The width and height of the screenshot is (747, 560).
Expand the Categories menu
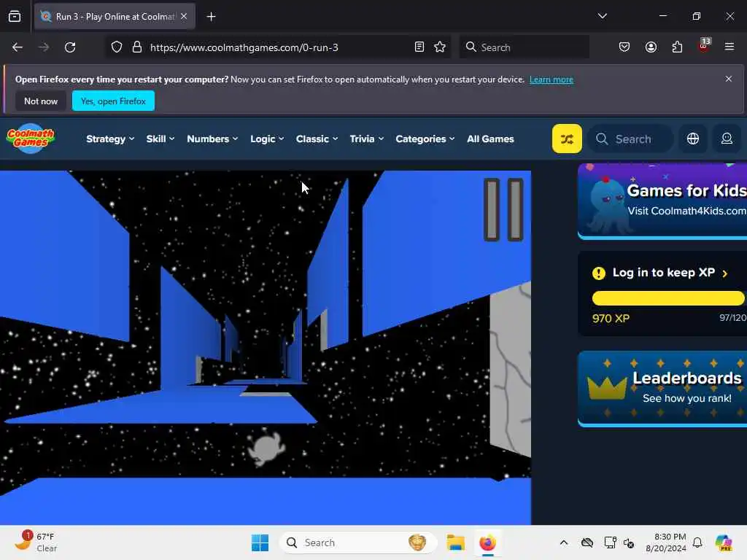(425, 139)
